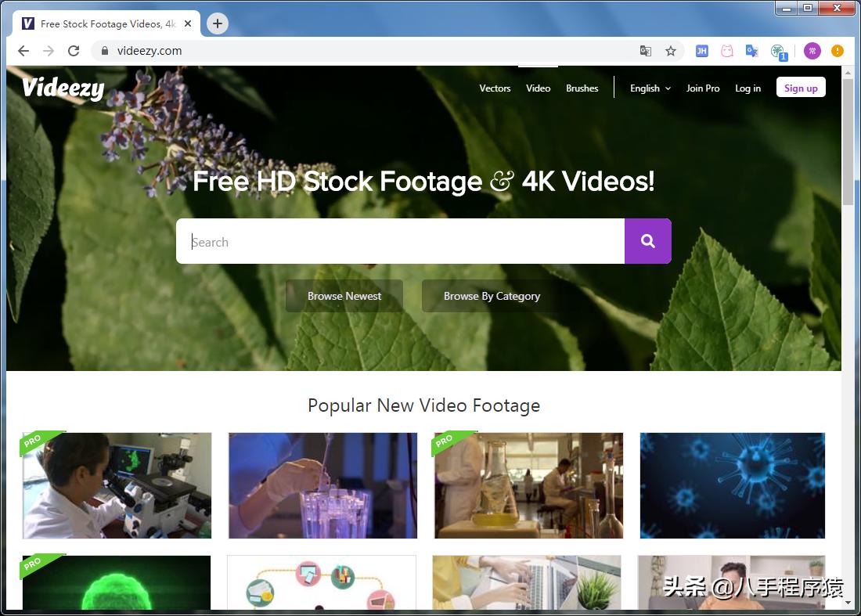
Task: Click the Log in link
Action: (748, 88)
